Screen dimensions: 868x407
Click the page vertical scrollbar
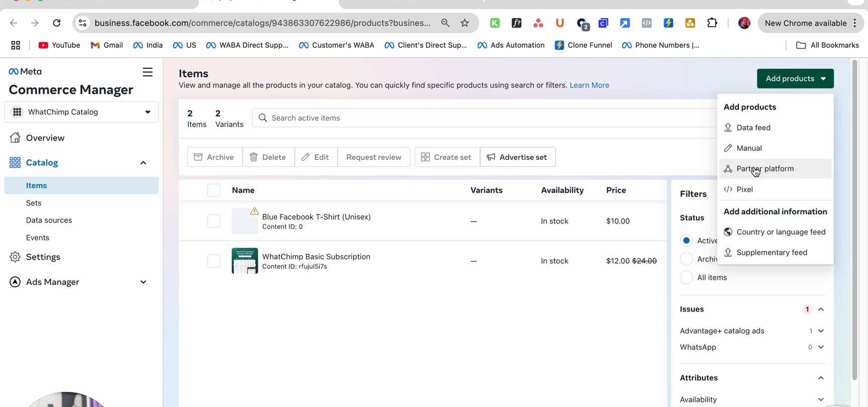[x=854, y=220]
